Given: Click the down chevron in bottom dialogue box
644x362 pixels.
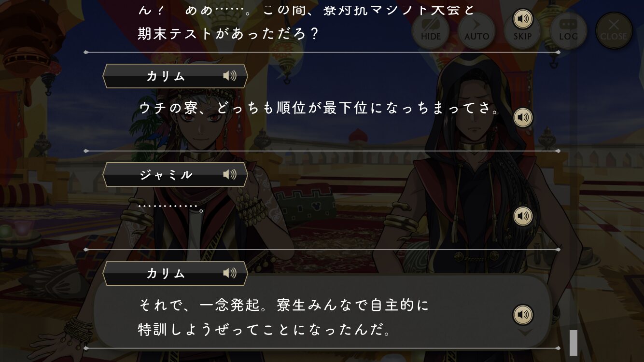Looking at the screenshot, I should click(x=525, y=332).
